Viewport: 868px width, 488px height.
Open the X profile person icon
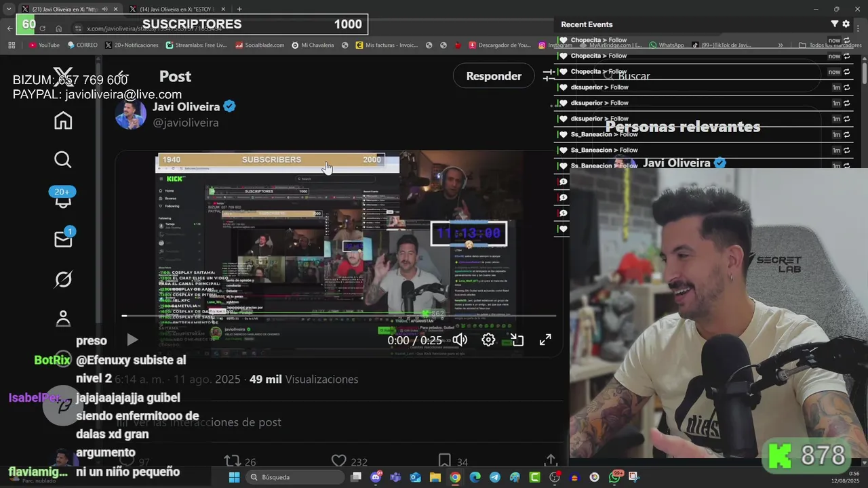point(63,318)
